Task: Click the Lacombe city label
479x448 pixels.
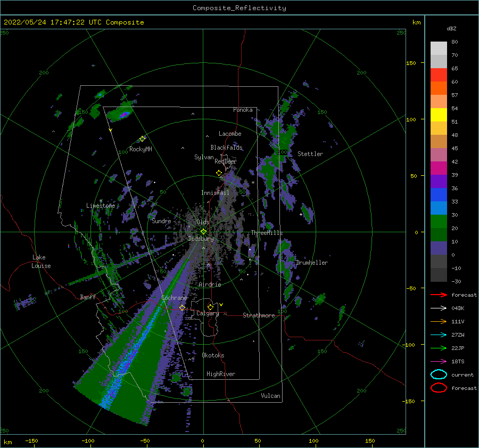Action: [230, 134]
